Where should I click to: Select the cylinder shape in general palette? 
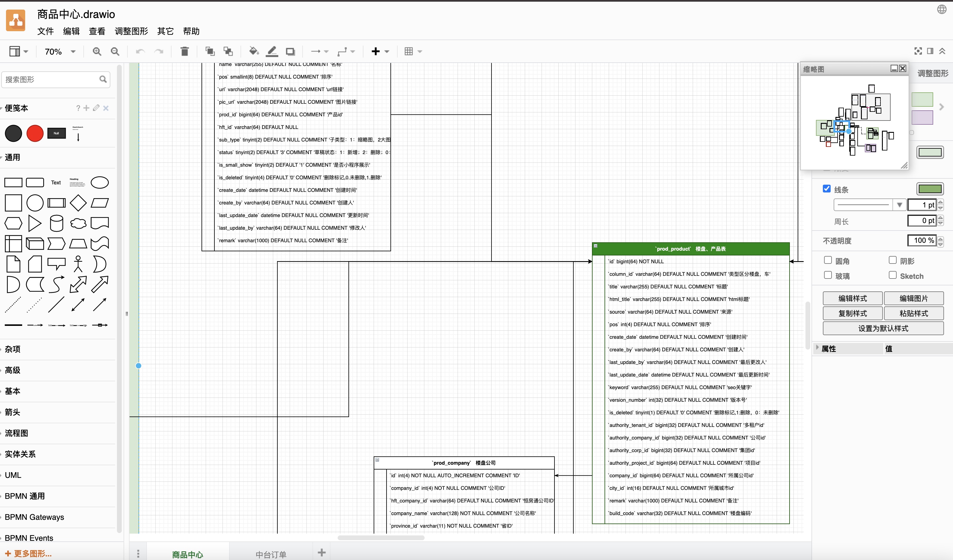click(56, 223)
